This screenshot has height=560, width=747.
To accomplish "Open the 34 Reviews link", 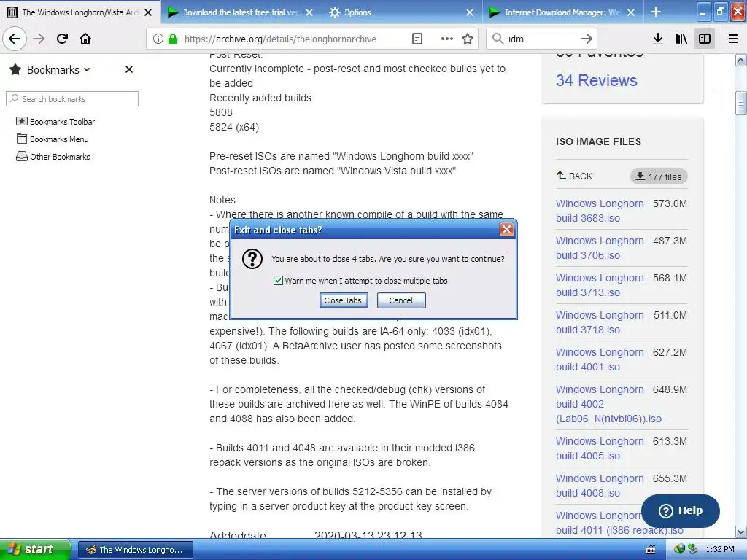I will [x=596, y=80].
